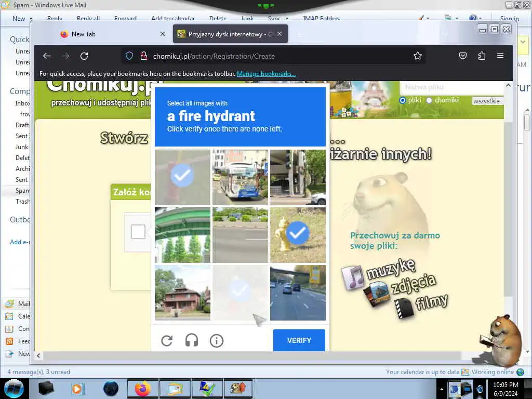Image resolution: width=532 pixels, height=399 pixels.
Task: Select the Junk folder in Live Mail
Action: pos(22,147)
